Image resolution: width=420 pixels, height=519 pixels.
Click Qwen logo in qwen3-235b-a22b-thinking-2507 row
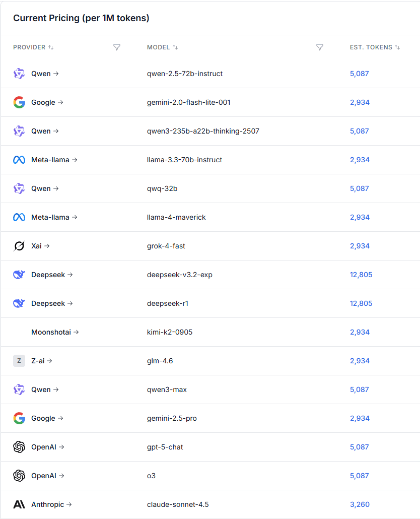19,131
